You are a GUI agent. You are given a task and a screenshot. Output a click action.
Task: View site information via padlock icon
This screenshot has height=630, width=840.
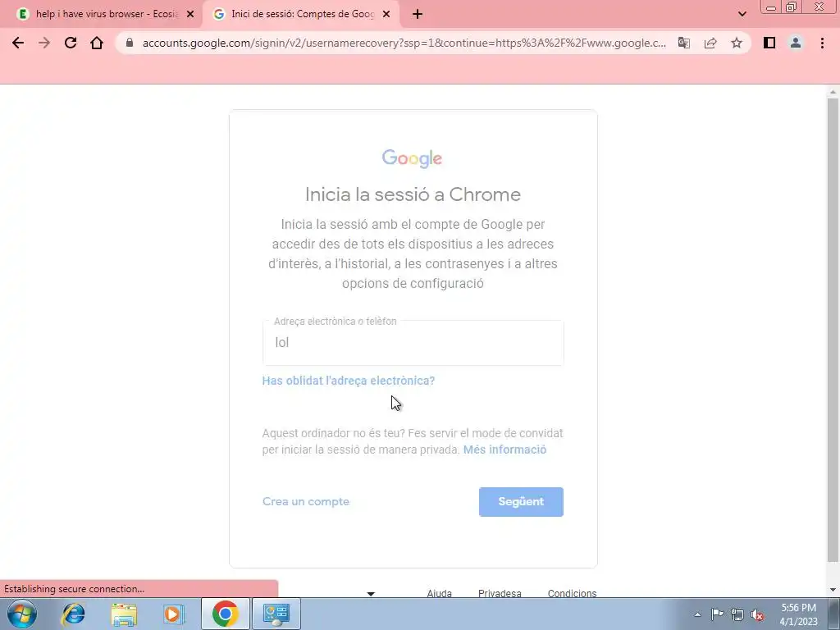tap(129, 43)
